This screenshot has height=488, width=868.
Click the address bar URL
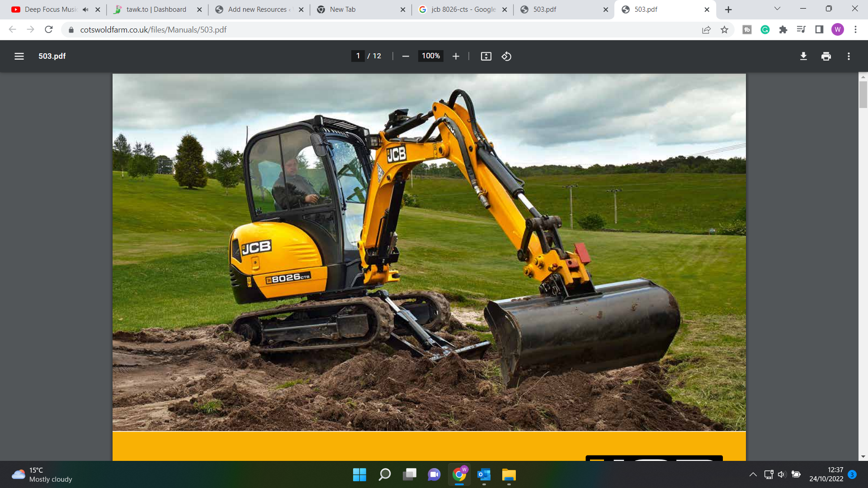tap(153, 29)
